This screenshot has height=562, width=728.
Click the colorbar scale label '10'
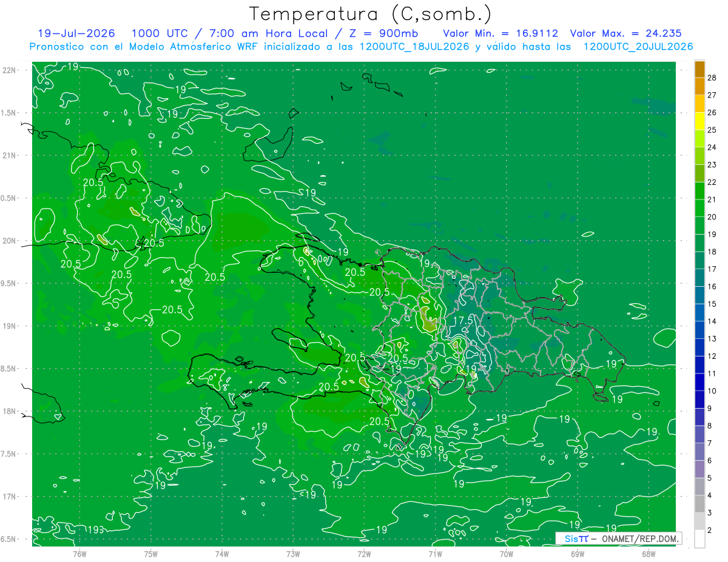click(712, 391)
